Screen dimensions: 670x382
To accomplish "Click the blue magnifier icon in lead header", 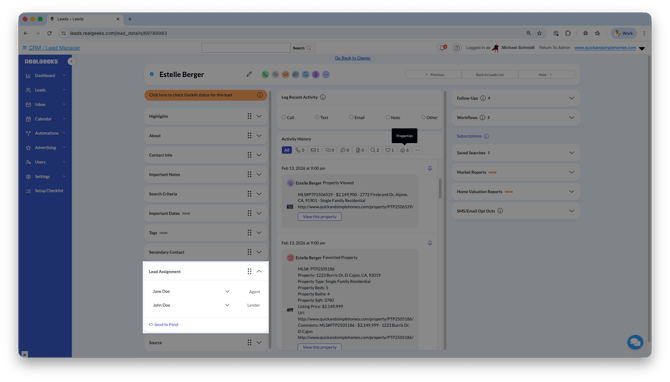I will [306, 74].
